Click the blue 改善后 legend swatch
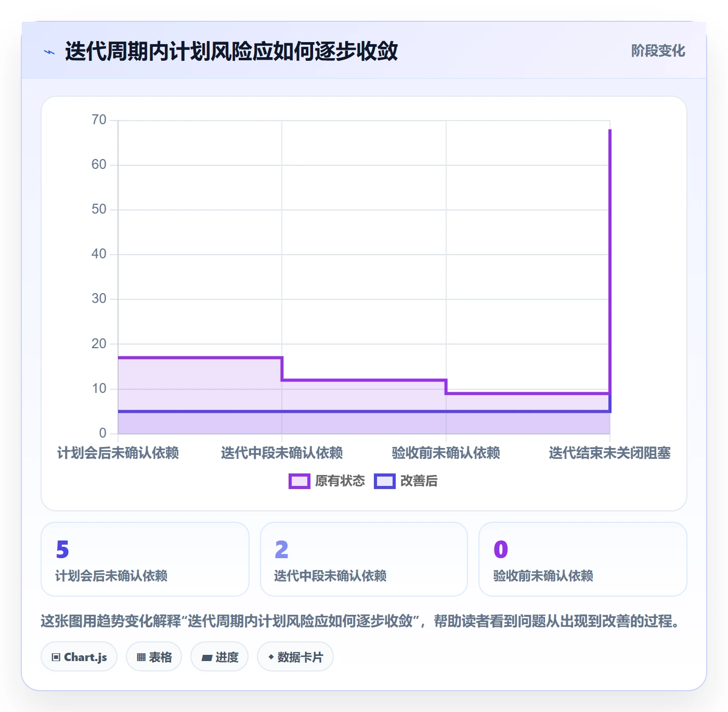Viewport: 728px width, 712px height. 385,481
